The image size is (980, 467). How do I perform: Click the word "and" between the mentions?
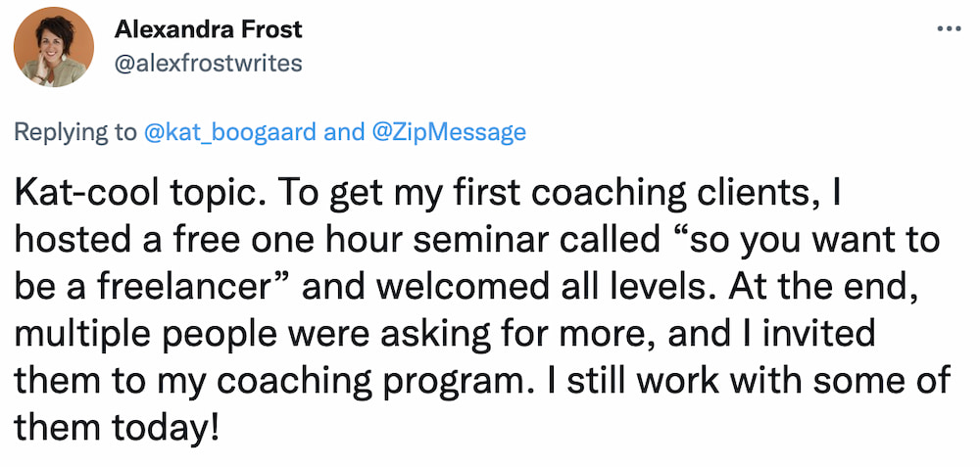tap(345, 132)
